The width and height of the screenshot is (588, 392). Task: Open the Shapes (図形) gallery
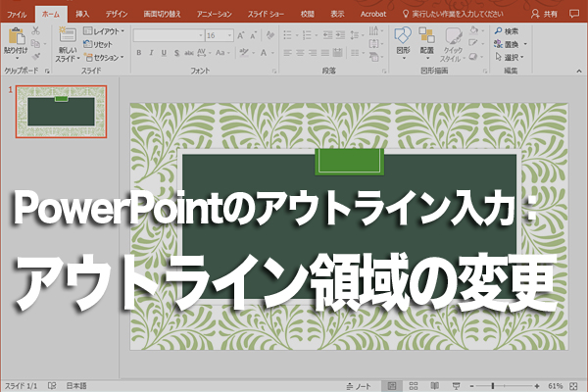coord(403,43)
